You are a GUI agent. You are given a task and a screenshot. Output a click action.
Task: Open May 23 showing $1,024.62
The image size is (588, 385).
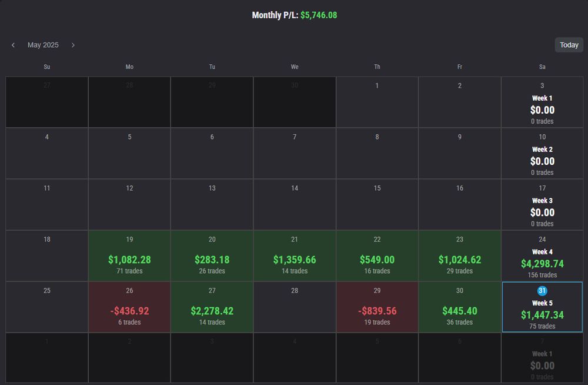click(x=460, y=256)
